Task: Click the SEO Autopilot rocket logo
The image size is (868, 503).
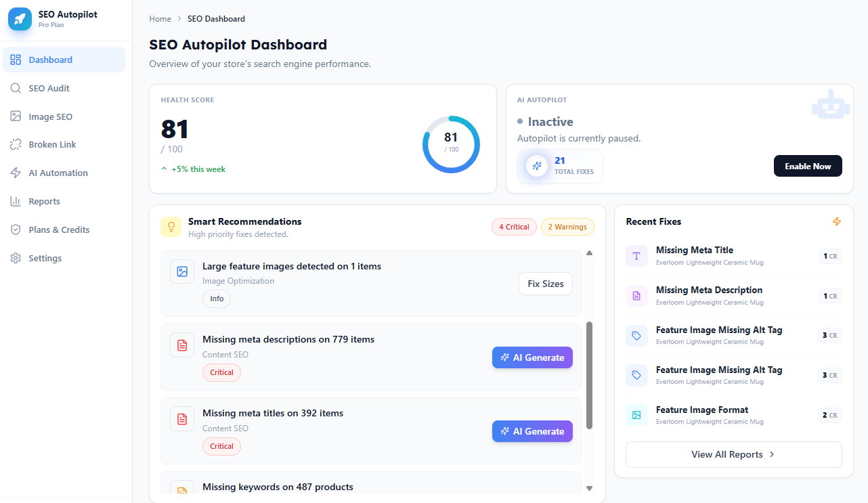Action: [20, 19]
